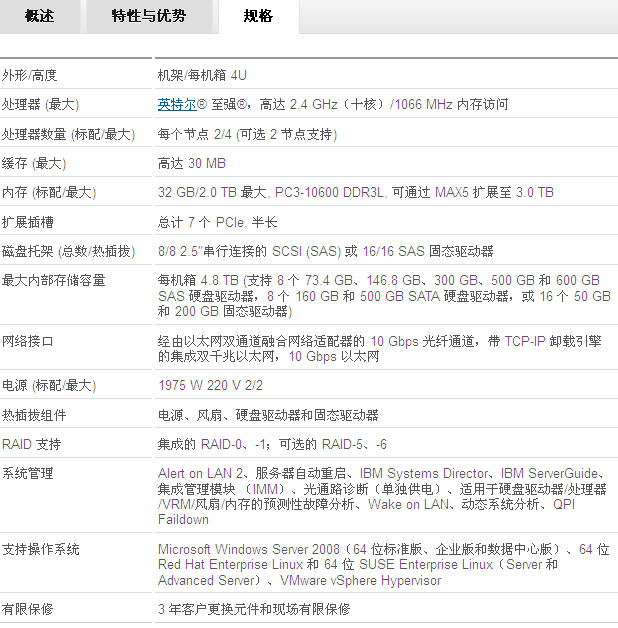The width and height of the screenshot is (618, 628).
Task: Select the RAID 支持 row label
Action: pos(32,444)
